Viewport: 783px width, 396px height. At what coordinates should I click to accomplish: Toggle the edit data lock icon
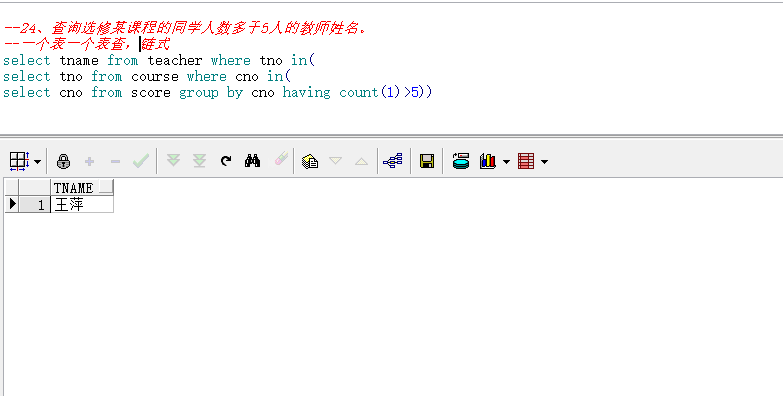point(63,161)
